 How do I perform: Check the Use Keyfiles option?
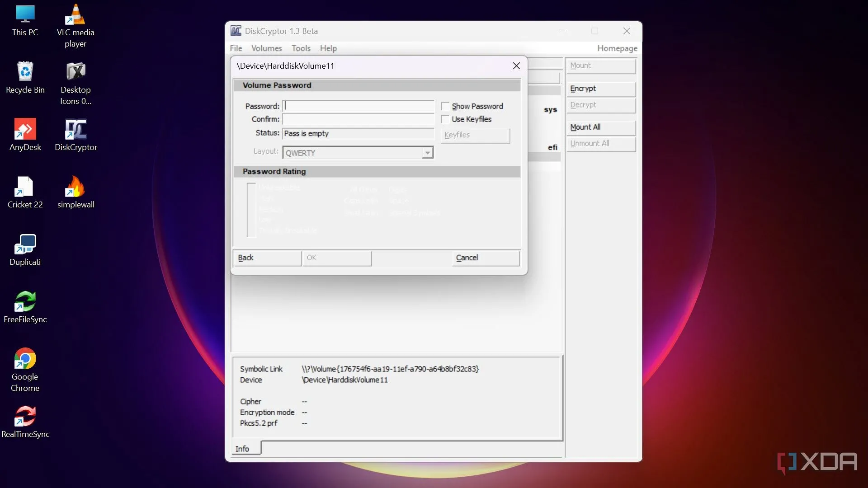click(445, 119)
